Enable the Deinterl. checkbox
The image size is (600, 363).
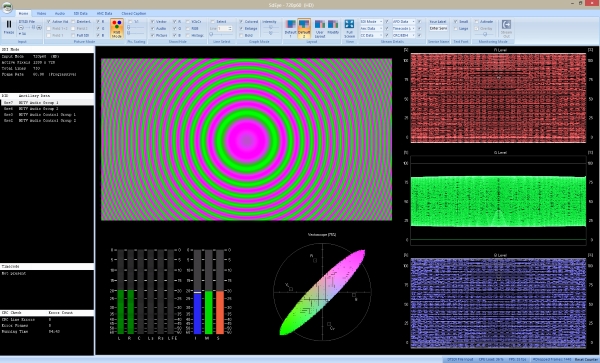[73, 22]
